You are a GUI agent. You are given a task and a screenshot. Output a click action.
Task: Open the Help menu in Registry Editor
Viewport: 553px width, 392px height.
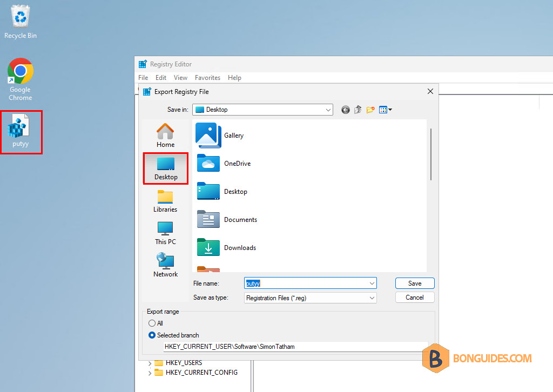click(x=234, y=78)
